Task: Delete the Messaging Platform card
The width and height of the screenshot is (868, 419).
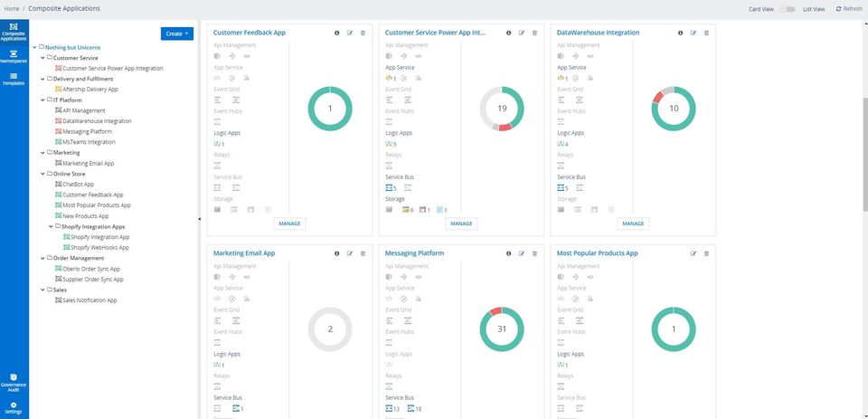Action: pyautogui.click(x=534, y=253)
